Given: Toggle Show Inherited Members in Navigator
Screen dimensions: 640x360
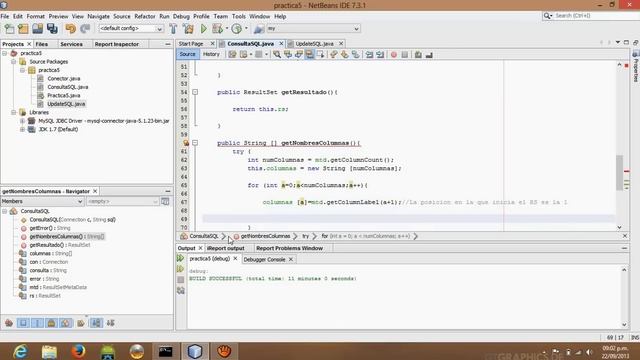Looking at the screenshot, I should (x=9, y=323).
